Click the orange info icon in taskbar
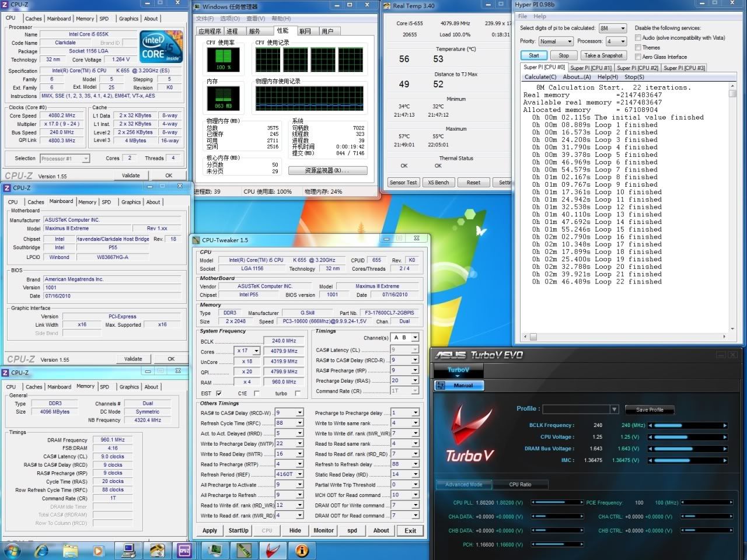Image resolution: width=747 pixels, height=560 pixels. click(x=301, y=550)
